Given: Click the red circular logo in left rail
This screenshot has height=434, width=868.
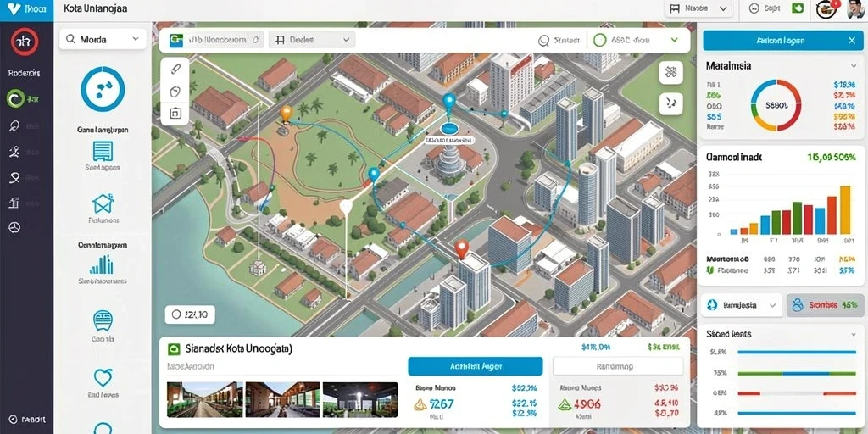Looking at the screenshot, I should [x=25, y=42].
